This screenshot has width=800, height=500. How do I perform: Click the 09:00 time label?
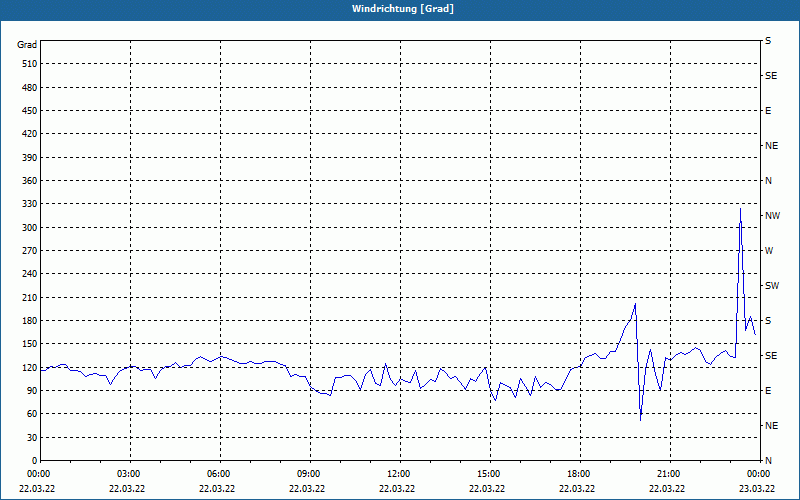point(309,474)
